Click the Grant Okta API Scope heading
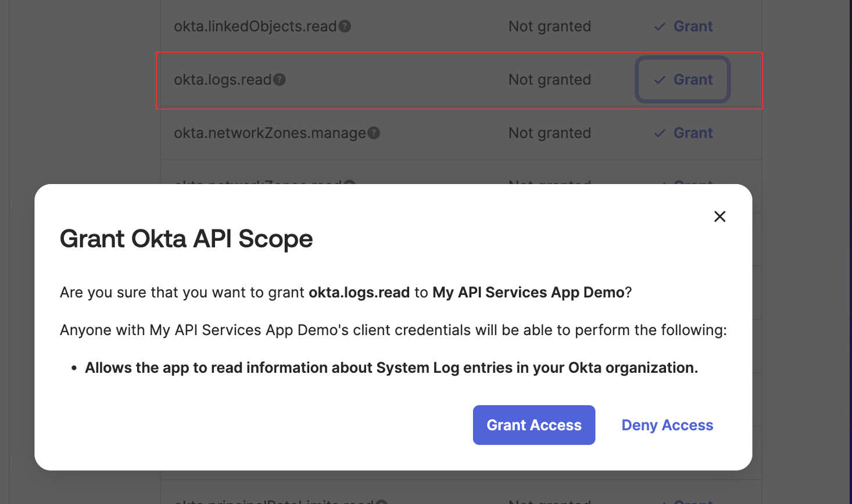852x504 pixels. (x=186, y=239)
